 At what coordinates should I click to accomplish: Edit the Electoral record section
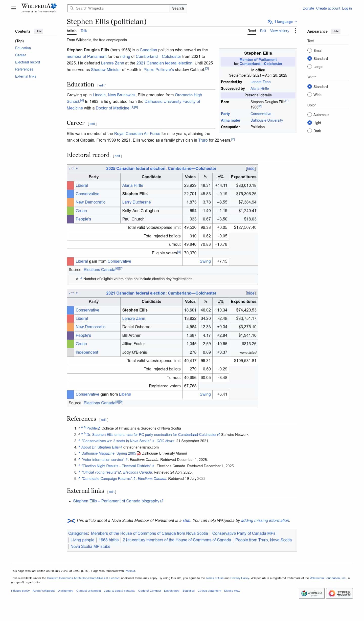pos(117,156)
